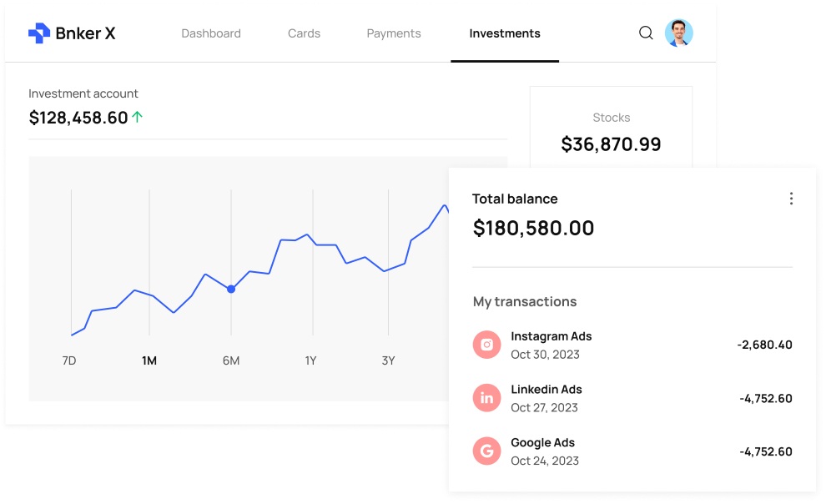This screenshot has height=504, width=826.
Task: Click the blue data point on the chart
Action: (231, 289)
